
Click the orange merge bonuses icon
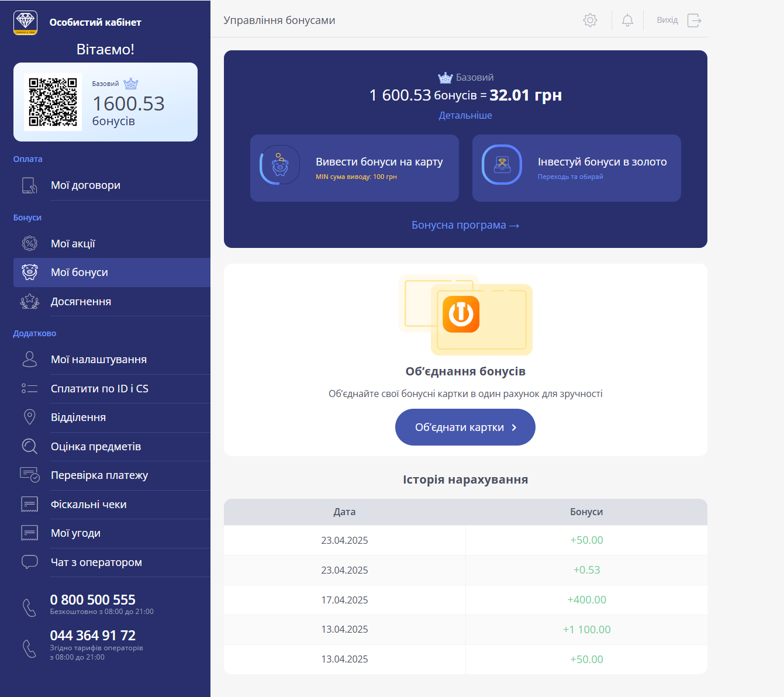(x=461, y=314)
